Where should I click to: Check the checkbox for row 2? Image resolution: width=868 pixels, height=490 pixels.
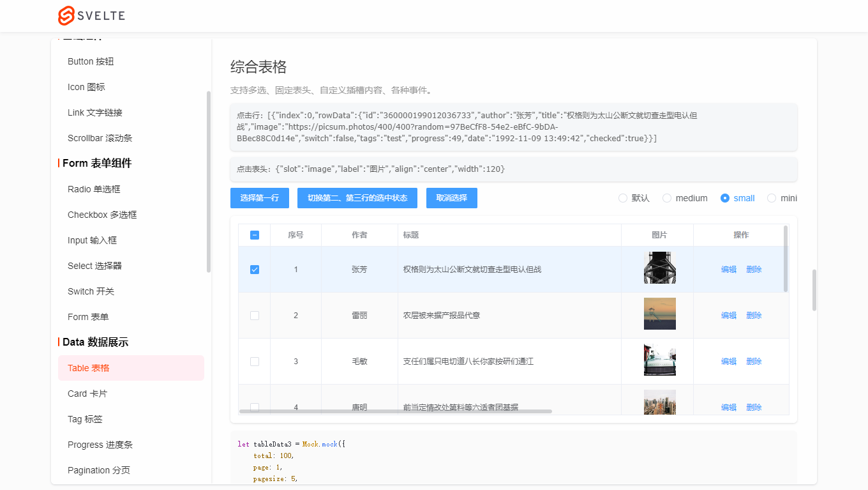(x=255, y=316)
